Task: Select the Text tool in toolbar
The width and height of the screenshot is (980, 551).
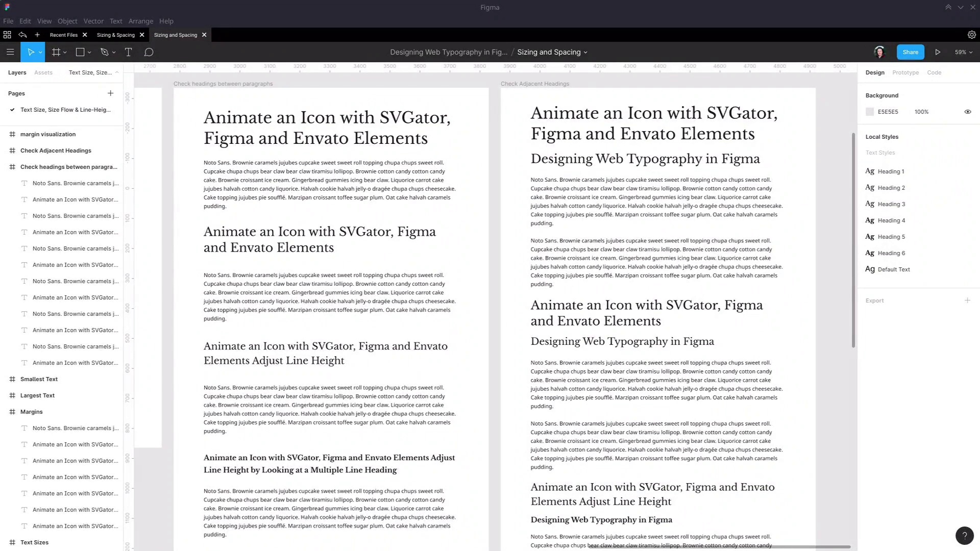Action: point(128,52)
